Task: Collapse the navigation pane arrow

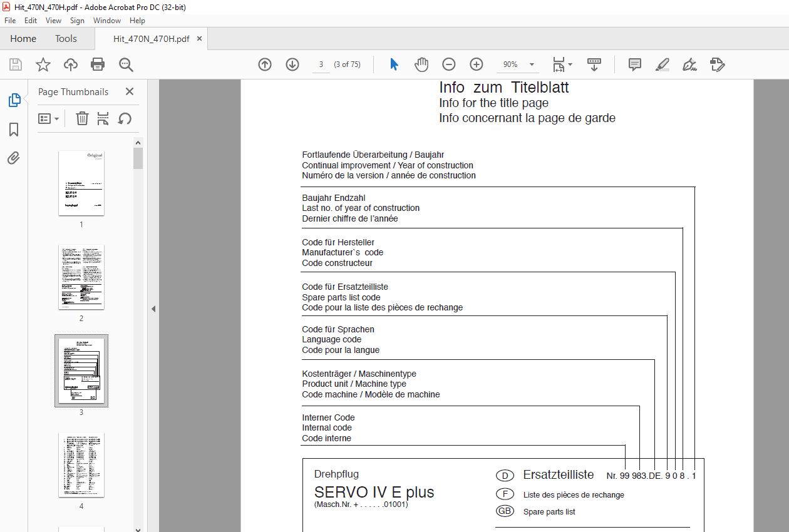Action: click(x=153, y=309)
